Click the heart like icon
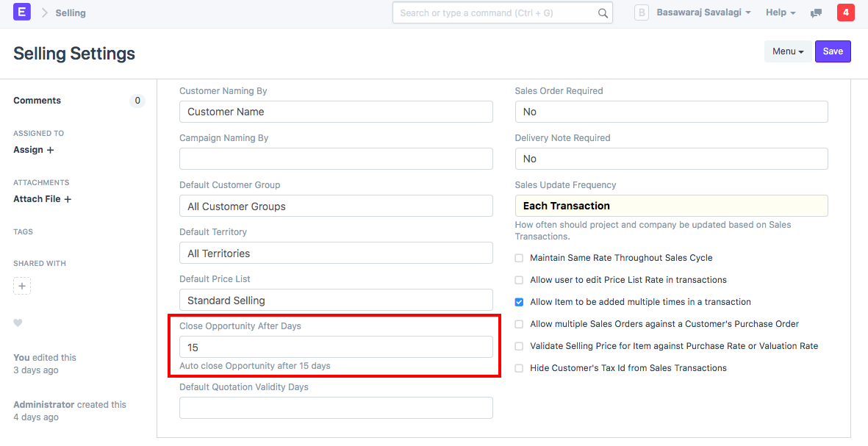The image size is (868, 446). (x=18, y=323)
